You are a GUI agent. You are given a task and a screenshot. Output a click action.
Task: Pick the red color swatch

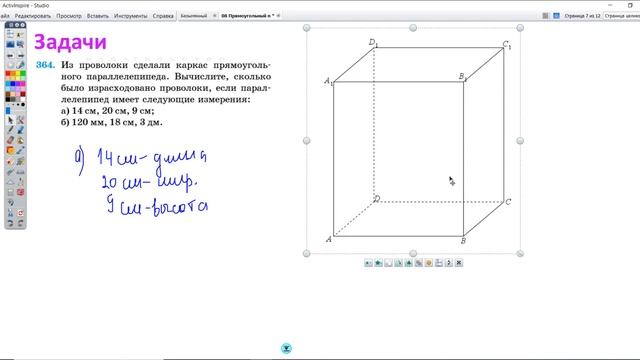click(x=8, y=74)
